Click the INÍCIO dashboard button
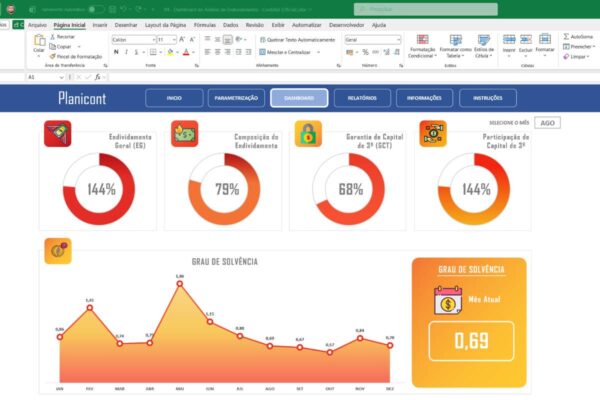Image resolution: width=600 pixels, height=400 pixels. pyautogui.click(x=174, y=98)
